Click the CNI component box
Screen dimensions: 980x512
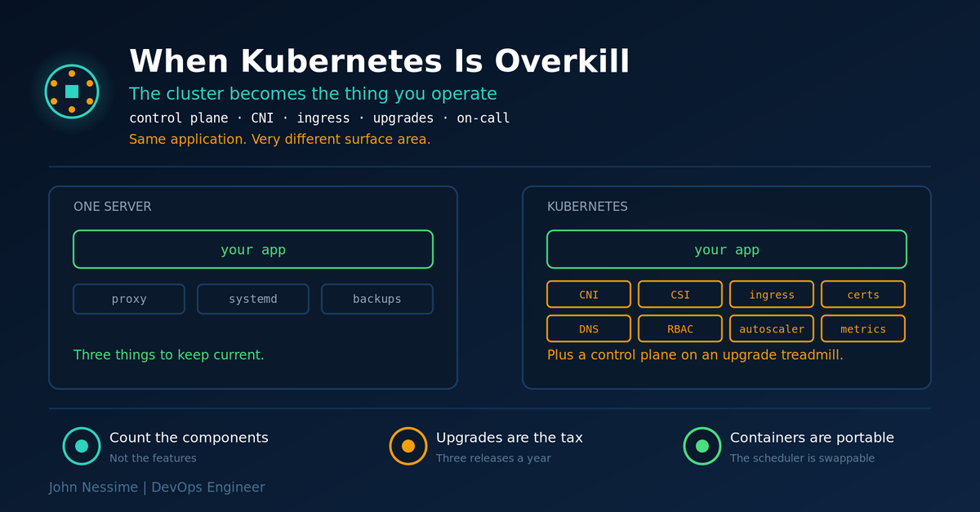[589, 294]
